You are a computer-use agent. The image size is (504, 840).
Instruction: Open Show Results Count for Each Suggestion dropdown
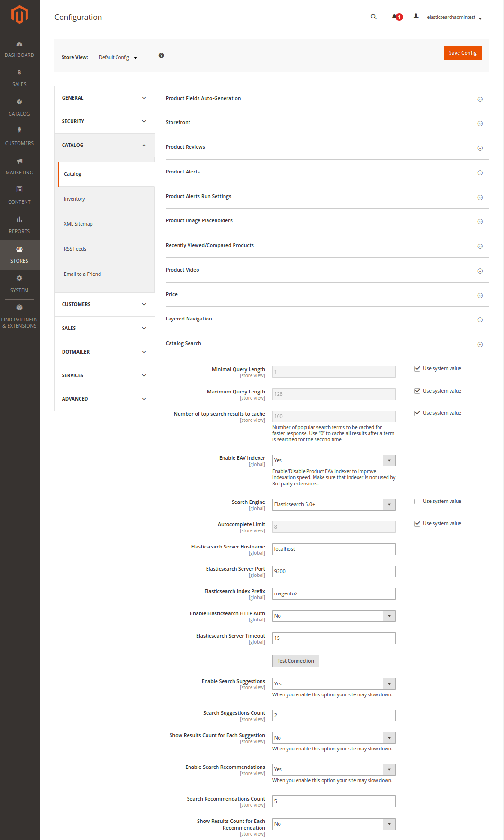coord(334,738)
